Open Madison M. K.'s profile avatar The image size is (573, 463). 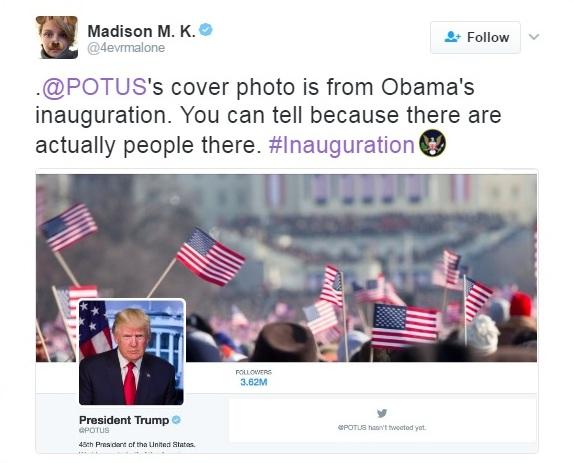click(x=57, y=37)
